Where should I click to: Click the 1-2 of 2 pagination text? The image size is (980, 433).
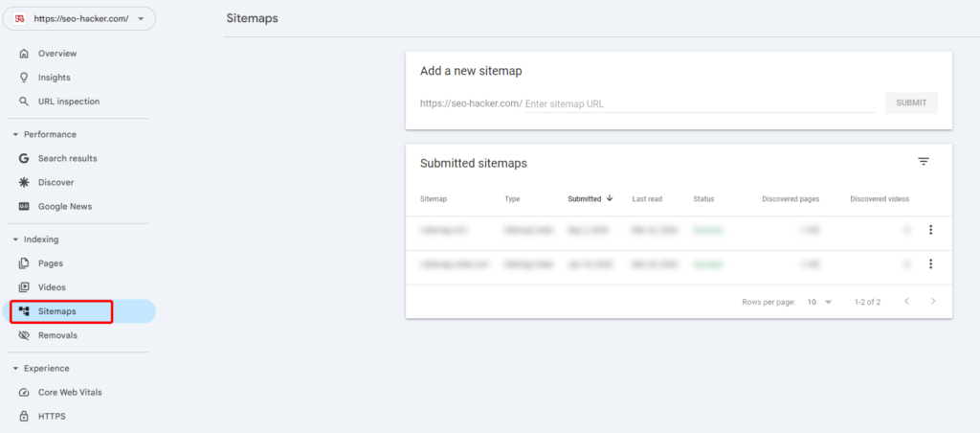tap(867, 302)
